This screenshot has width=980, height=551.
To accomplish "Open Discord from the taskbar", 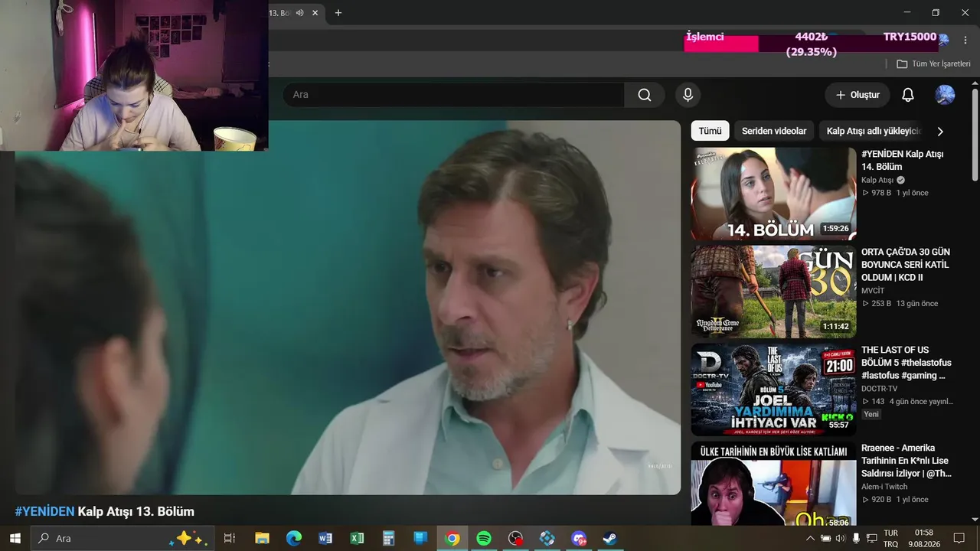I will tap(579, 538).
